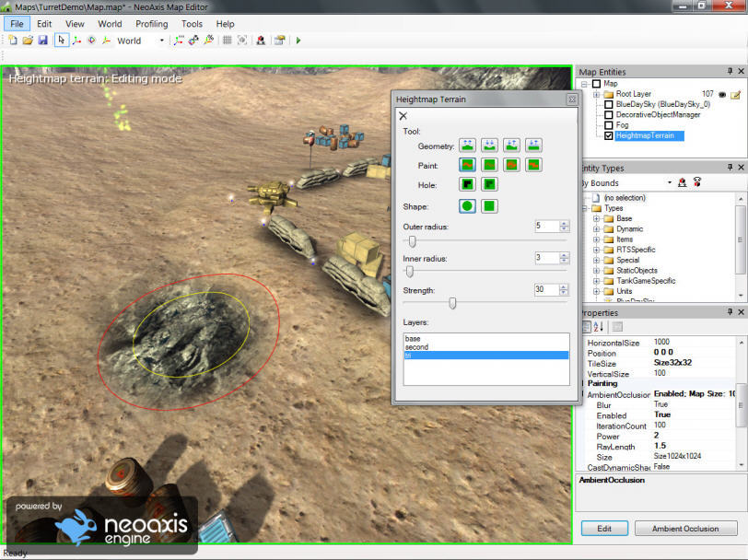Open the By Bounds dropdown

670,182
